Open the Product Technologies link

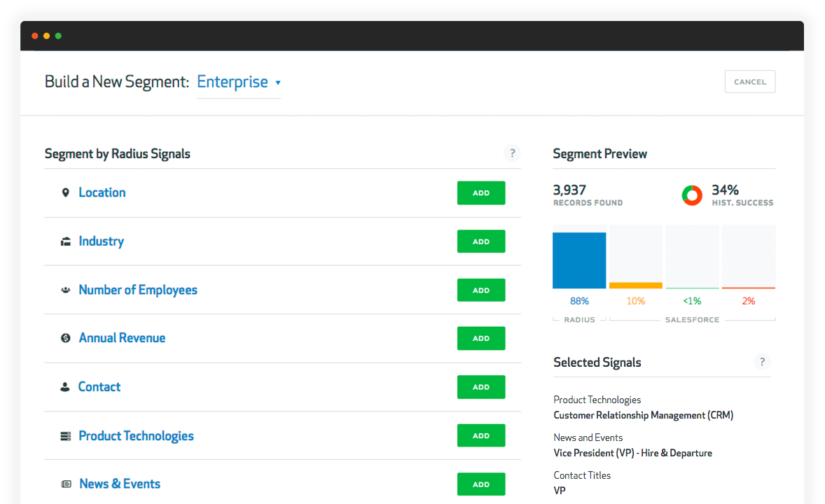coord(136,436)
